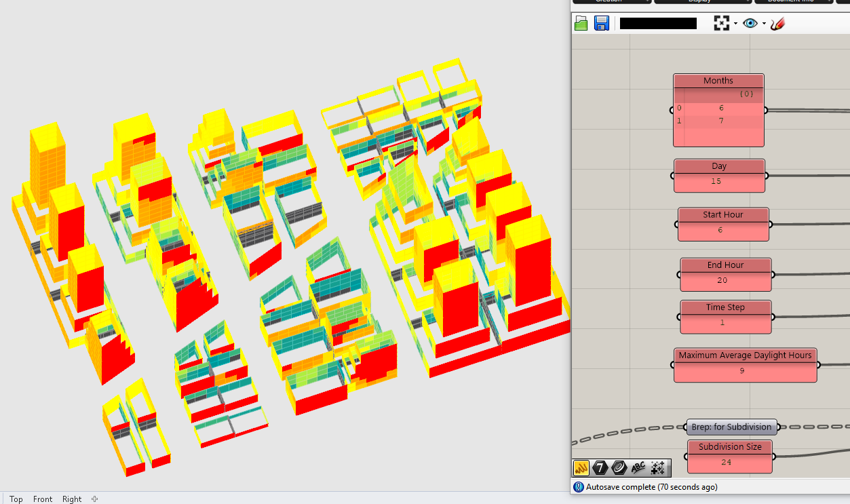Select the Months panel header

[x=718, y=81]
